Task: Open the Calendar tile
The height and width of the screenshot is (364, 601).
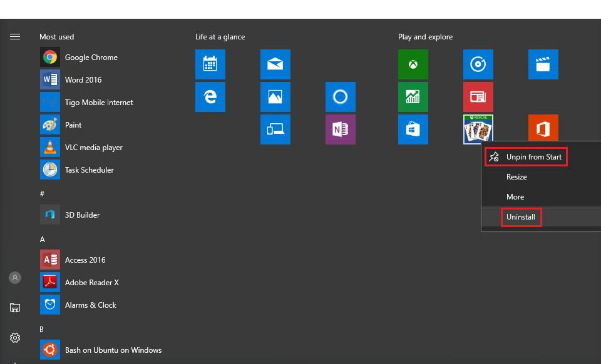Action: pyautogui.click(x=210, y=64)
